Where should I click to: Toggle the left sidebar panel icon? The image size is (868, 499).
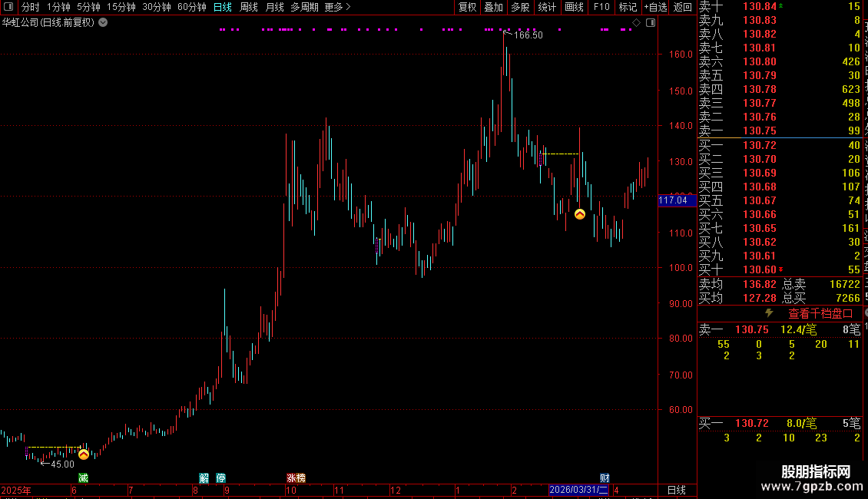tap(8, 7)
